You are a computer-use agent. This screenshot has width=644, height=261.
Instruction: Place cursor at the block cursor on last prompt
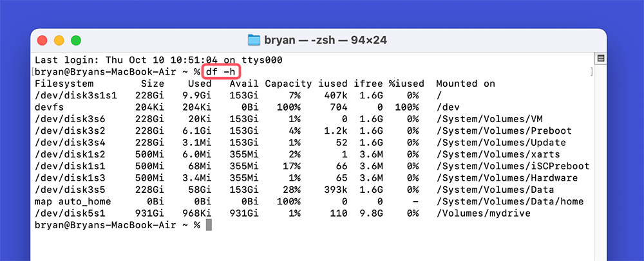pos(208,225)
